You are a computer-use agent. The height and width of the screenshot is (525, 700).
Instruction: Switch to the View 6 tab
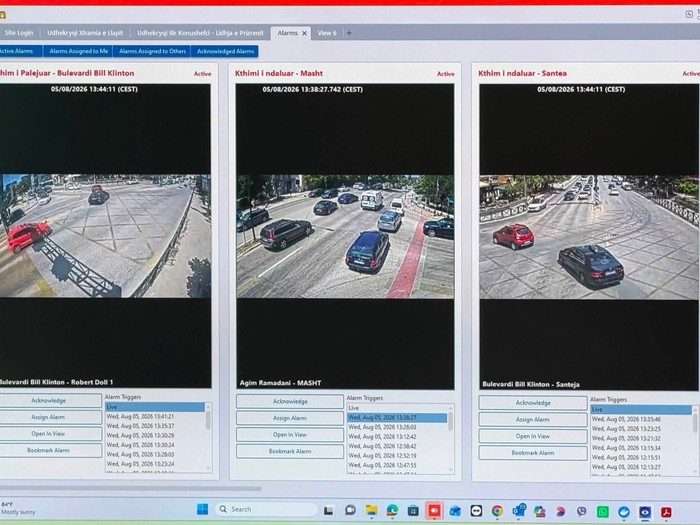click(327, 33)
